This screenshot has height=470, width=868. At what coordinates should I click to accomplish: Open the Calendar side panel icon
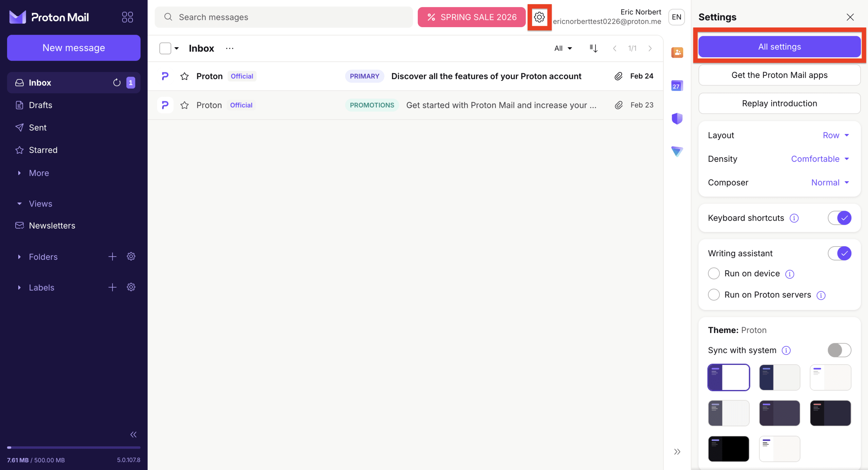(x=677, y=85)
